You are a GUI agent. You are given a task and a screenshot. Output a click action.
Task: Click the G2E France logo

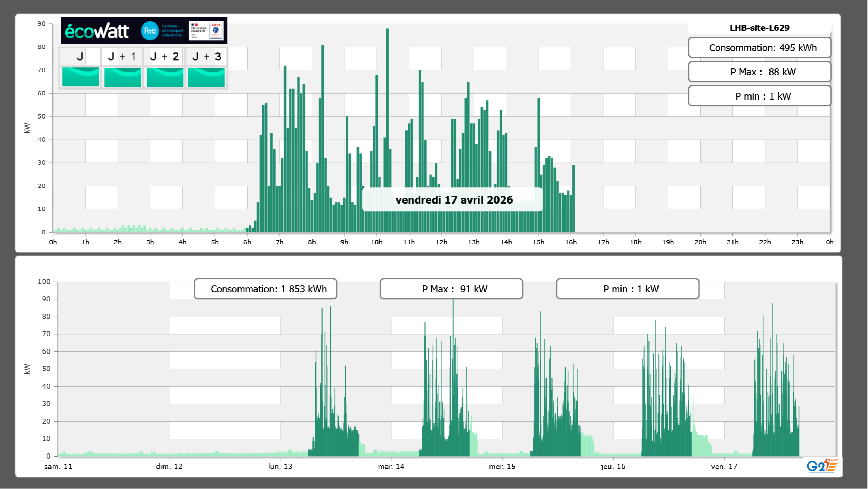(x=822, y=466)
